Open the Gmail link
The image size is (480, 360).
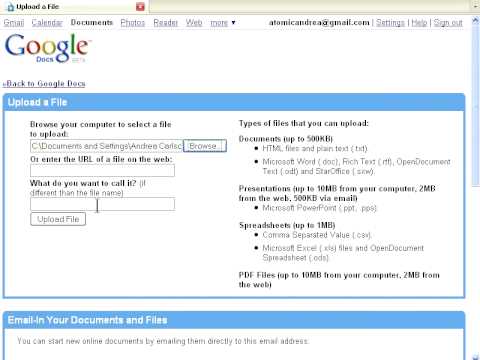point(14,23)
